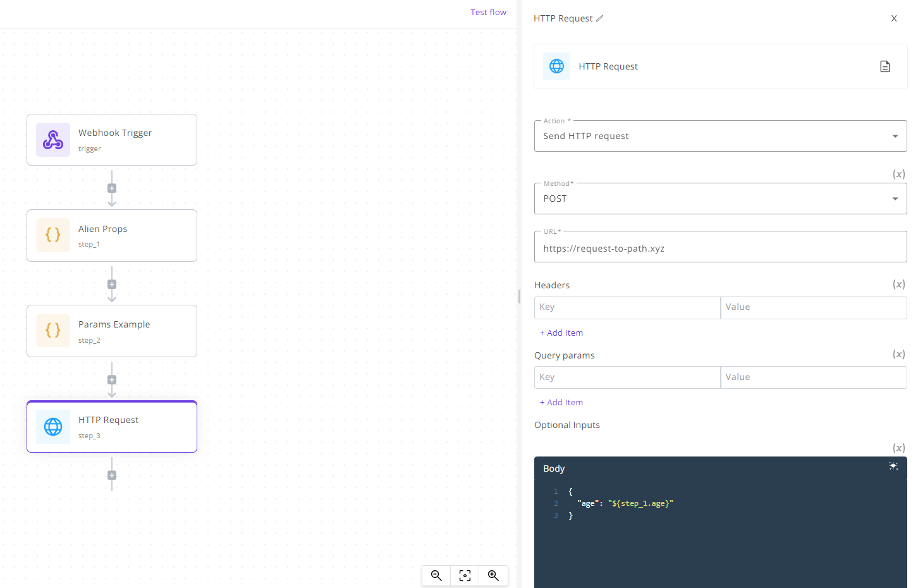Toggle dynamic value (x) for Headers

pyautogui.click(x=898, y=285)
